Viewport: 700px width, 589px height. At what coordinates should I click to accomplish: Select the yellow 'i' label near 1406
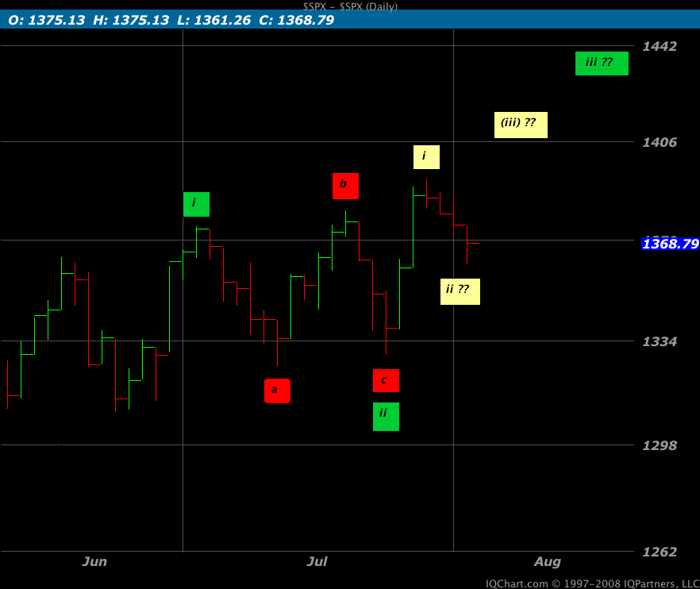click(426, 156)
